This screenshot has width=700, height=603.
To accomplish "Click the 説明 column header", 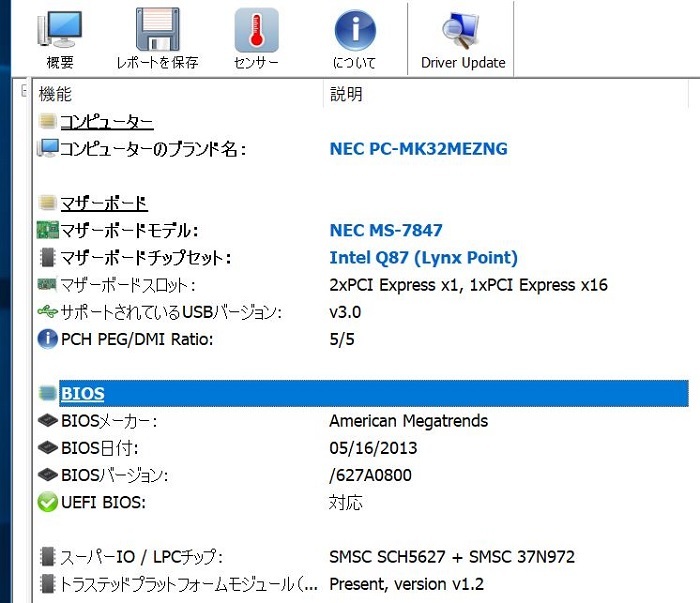I will (346, 94).
